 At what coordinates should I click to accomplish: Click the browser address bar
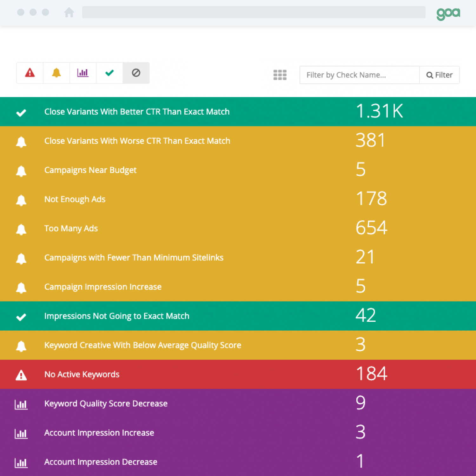[254, 12]
